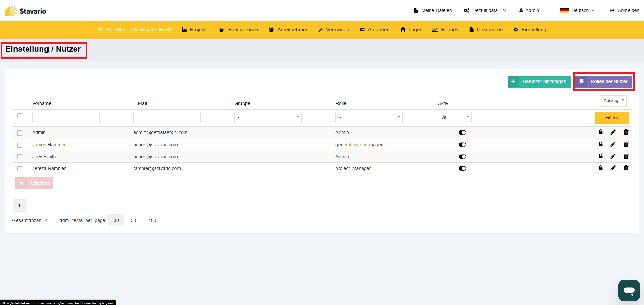Click the sign-out icon beside Abmelden
The height and width of the screenshot is (305, 644).
(x=612, y=10)
